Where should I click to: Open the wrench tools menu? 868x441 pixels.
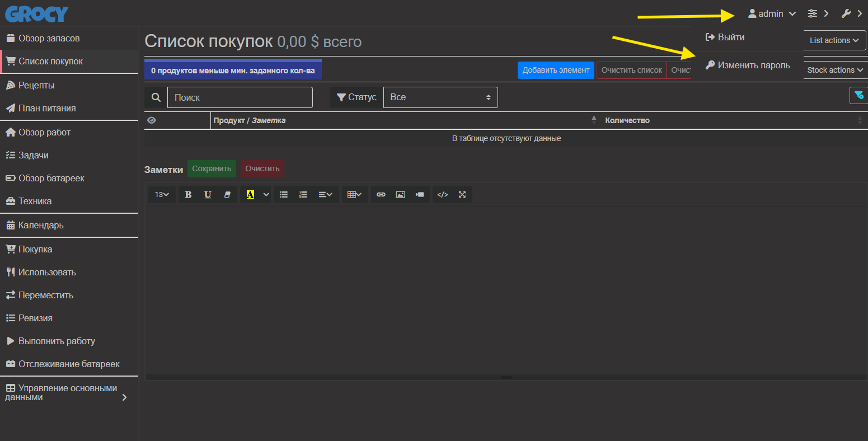851,13
